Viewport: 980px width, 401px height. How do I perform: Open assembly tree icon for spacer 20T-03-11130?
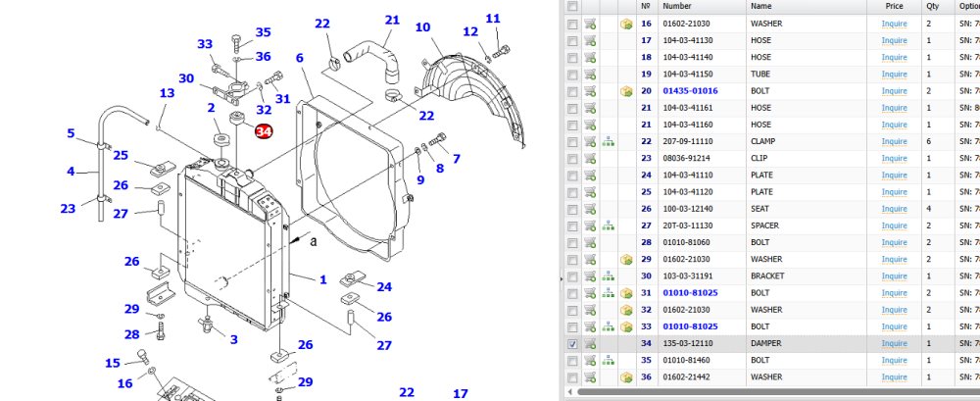[609, 226]
